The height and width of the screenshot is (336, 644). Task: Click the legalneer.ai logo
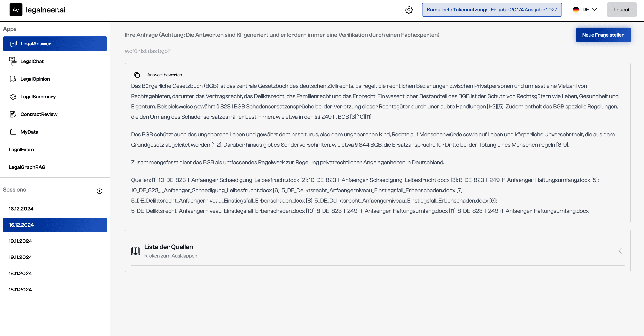pos(37,10)
